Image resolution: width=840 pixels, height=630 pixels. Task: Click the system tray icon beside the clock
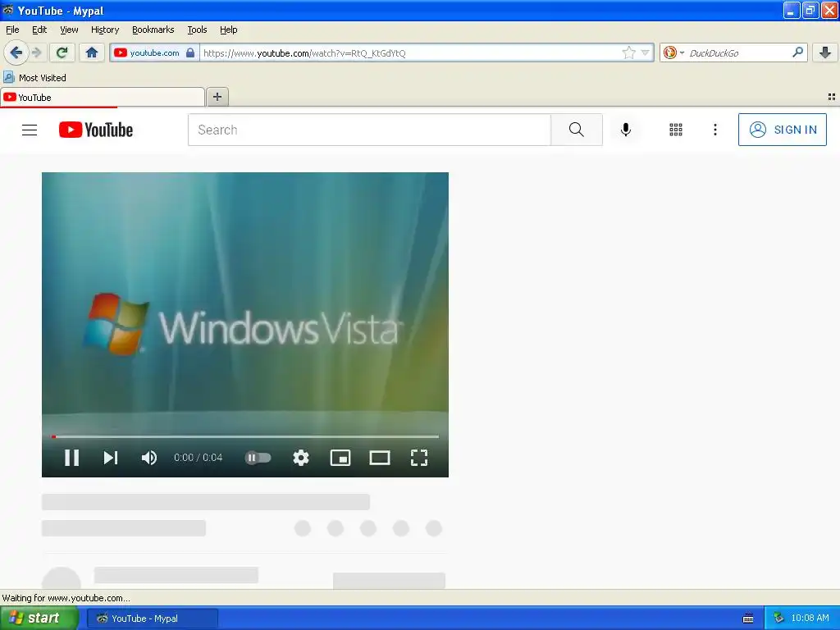778,619
